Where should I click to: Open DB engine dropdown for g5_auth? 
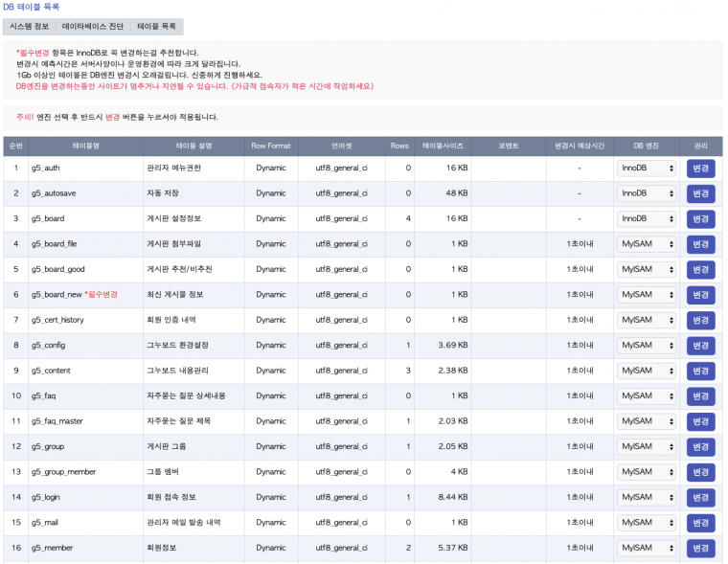point(648,169)
